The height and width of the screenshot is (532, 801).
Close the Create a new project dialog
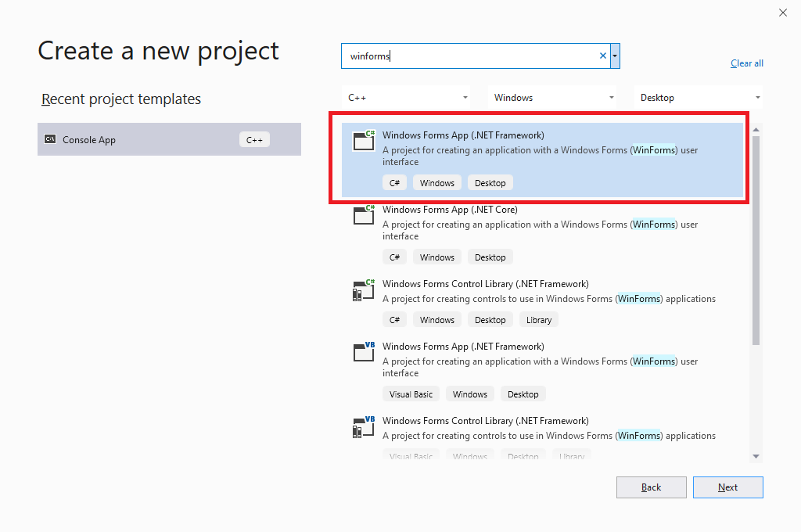click(x=782, y=13)
